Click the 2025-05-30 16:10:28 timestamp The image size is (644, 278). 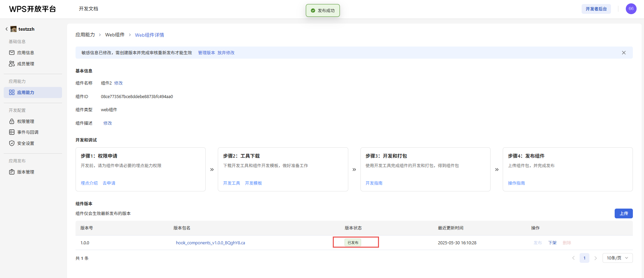(457, 243)
